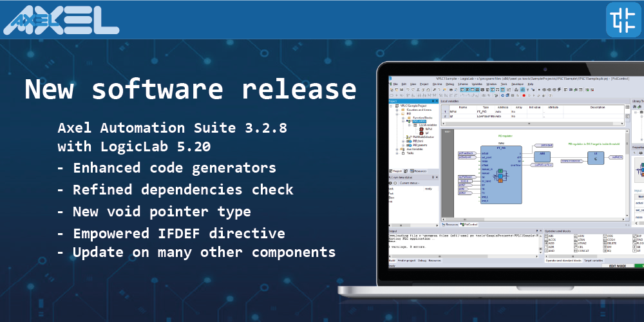Select the FT_PID function block in the diagram

tap(501, 175)
